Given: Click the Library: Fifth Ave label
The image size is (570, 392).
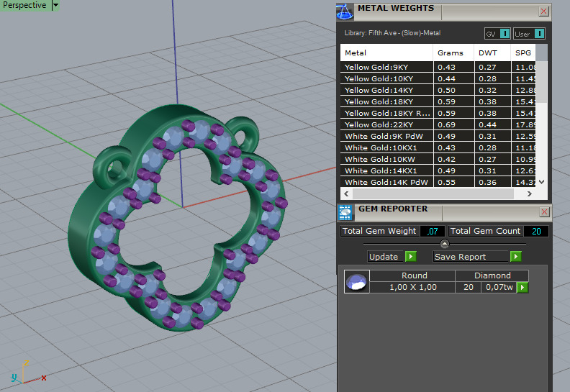Looking at the screenshot, I should 392,33.
